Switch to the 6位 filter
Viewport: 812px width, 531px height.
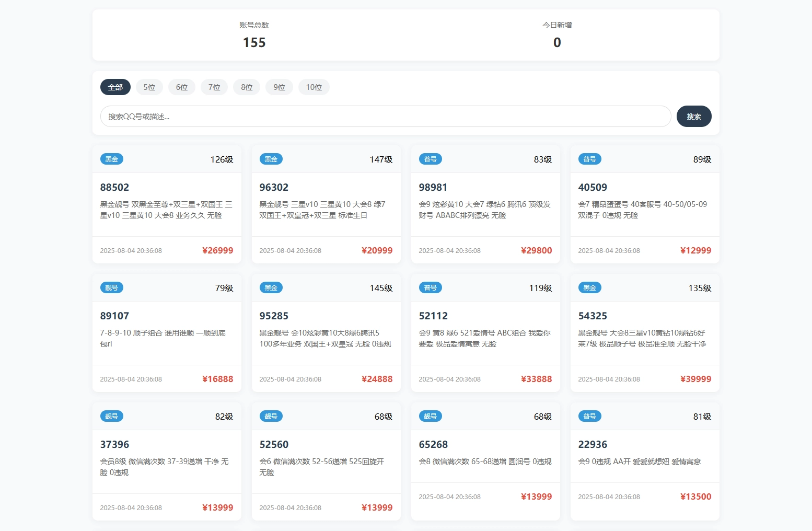[182, 87]
